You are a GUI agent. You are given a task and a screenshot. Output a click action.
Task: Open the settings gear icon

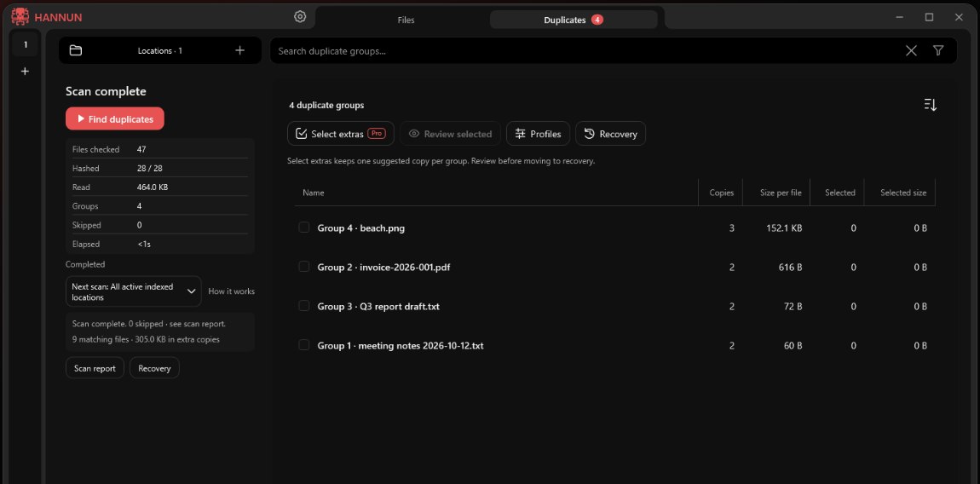coord(300,17)
